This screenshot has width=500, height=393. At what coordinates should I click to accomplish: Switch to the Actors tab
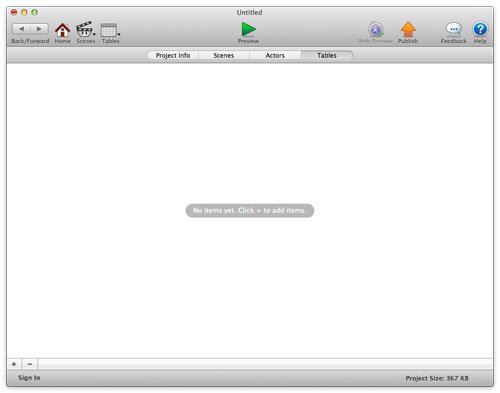(x=275, y=55)
